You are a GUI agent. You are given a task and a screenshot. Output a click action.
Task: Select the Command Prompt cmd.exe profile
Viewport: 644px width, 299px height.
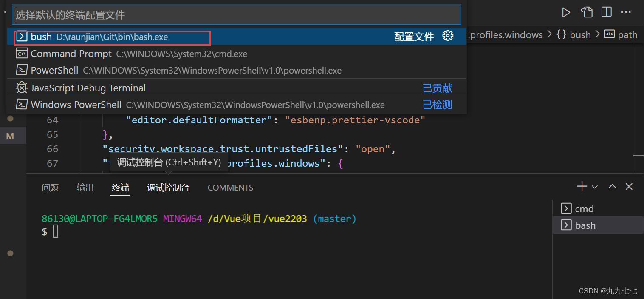237,54
